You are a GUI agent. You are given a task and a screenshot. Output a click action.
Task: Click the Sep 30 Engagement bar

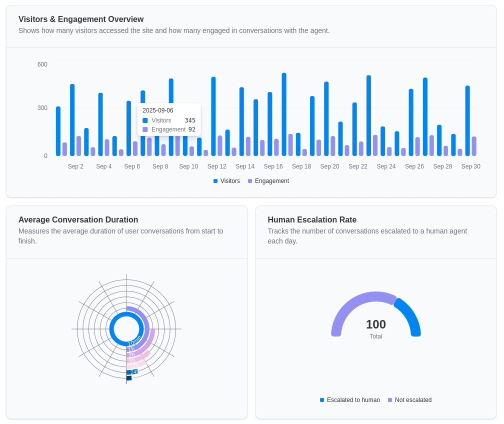(474, 146)
